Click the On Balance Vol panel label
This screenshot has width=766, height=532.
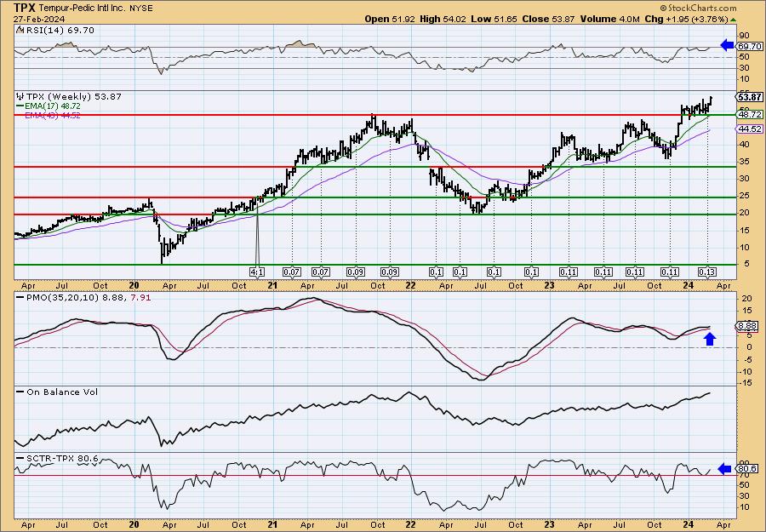tap(62, 392)
